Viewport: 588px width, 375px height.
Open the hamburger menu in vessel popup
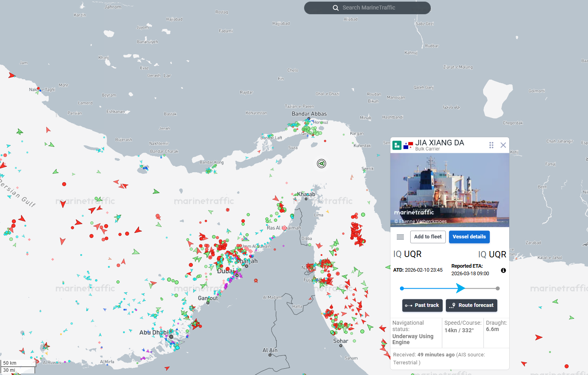[400, 237]
